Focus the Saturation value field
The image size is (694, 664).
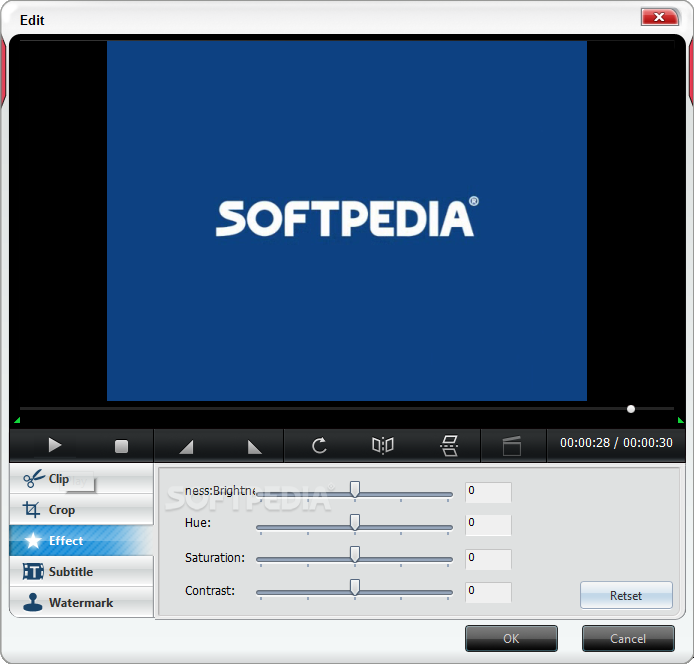click(488, 559)
